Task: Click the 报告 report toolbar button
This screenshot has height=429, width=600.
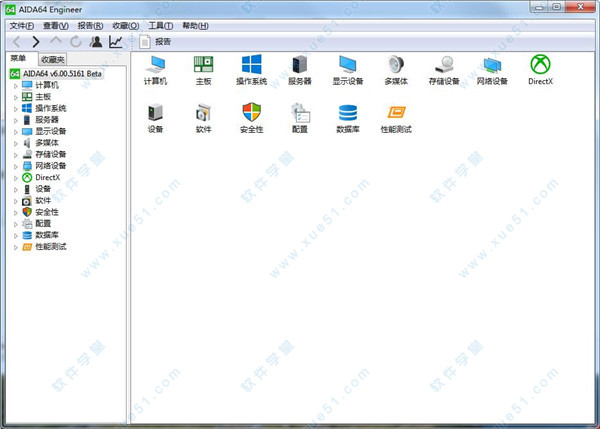Action: click(x=155, y=42)
